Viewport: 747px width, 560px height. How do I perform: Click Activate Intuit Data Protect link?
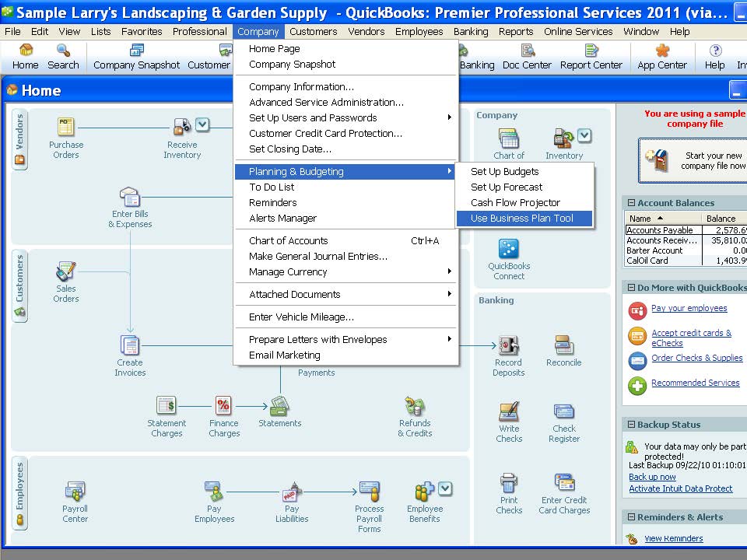click(x=680, y=488)
